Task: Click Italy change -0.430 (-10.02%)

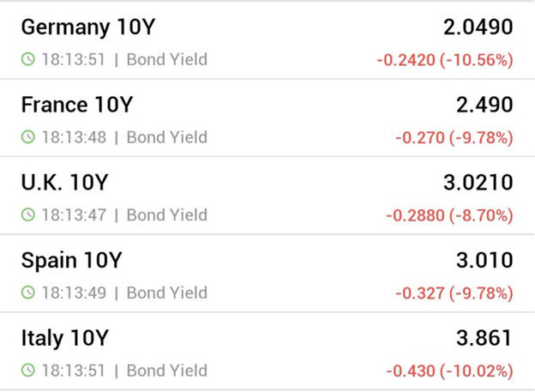Action: 449,371
